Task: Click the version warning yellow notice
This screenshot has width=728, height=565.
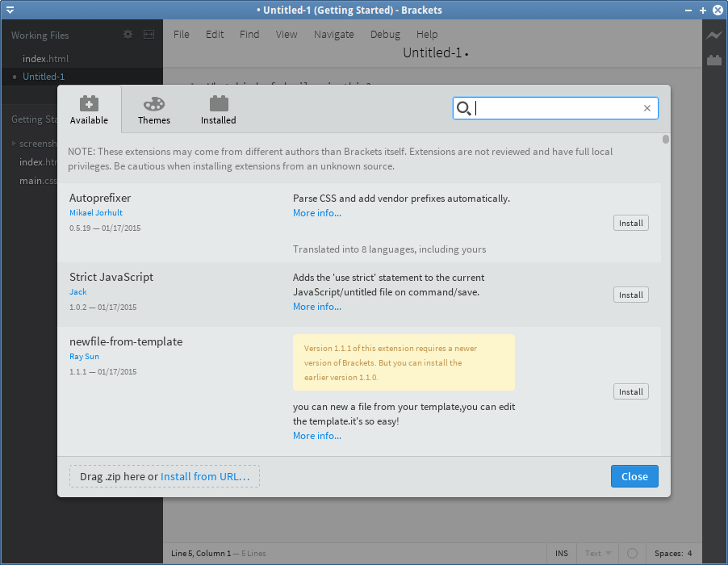Action: coord(404,362)
